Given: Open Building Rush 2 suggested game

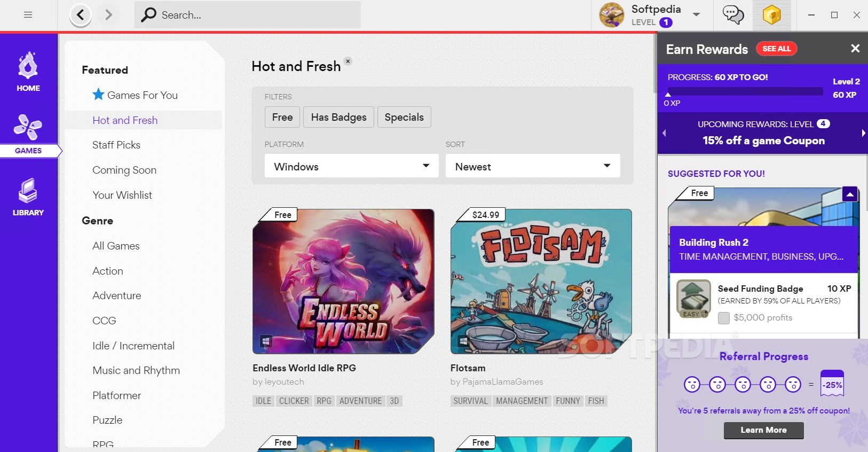Looking at the screenshot, I should click(x=763, y=250).
